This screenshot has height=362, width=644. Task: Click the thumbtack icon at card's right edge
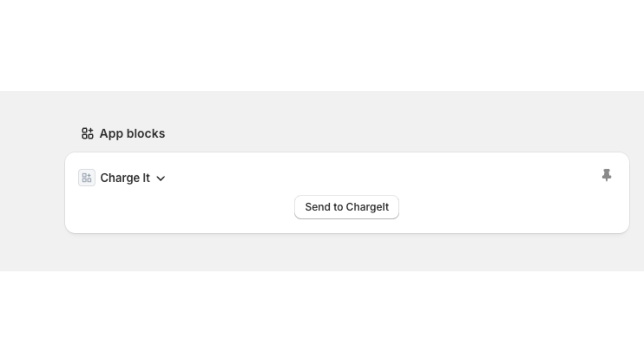[x=607, y=175]
